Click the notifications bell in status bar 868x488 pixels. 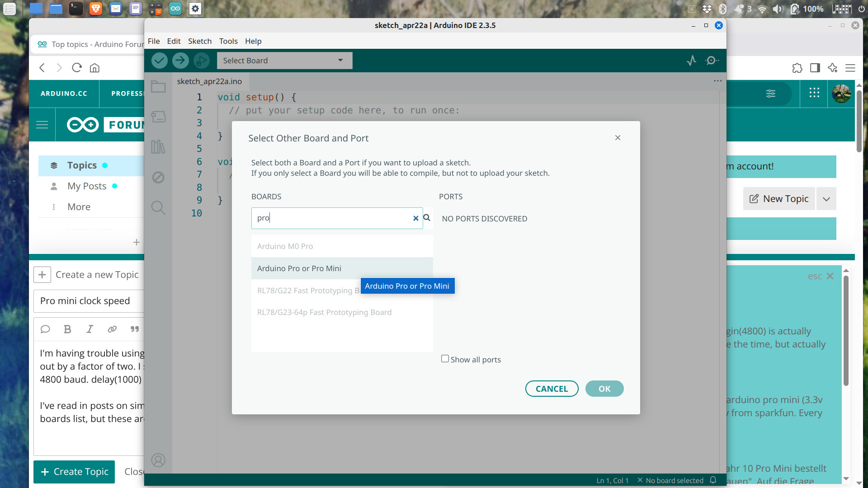713,480
